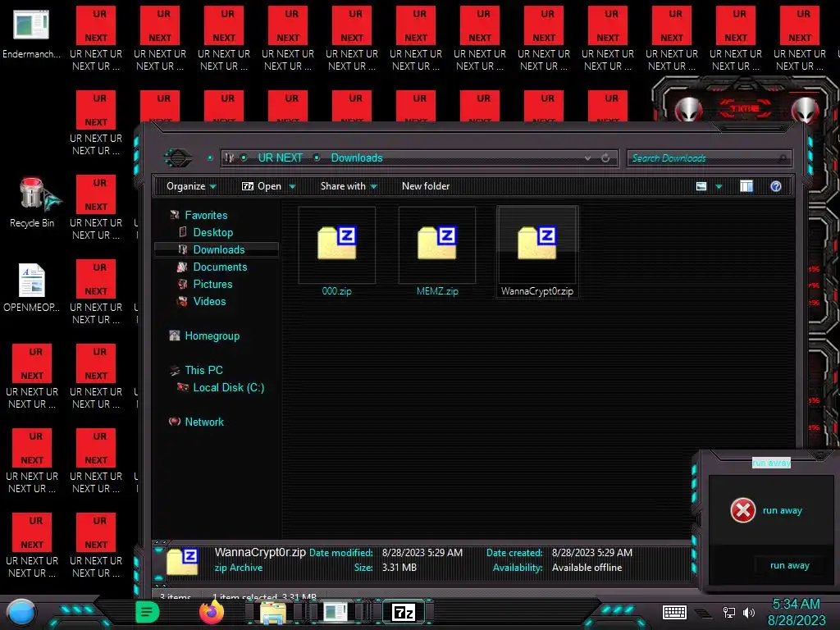Open Local Disk (C:) in navigation pane
This screenshot has width=840, height=630.
tap(228, 387)
